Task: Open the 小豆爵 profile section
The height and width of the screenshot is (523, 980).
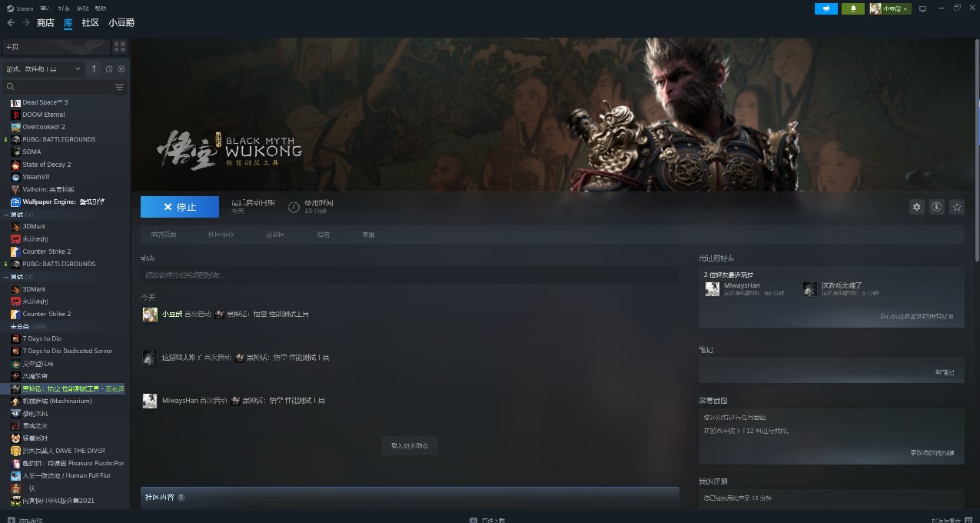Action: click(x=121, y=22)
